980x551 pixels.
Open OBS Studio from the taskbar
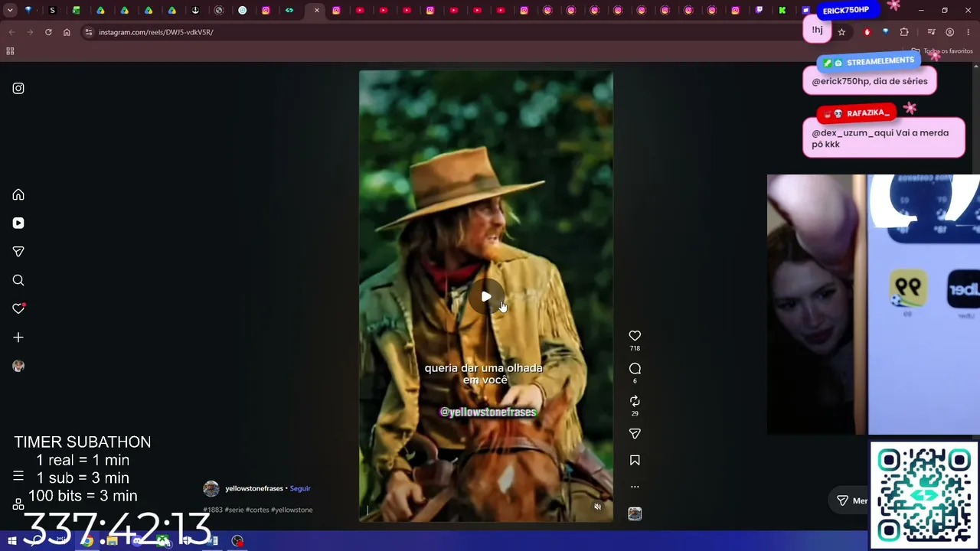(237, 541)
